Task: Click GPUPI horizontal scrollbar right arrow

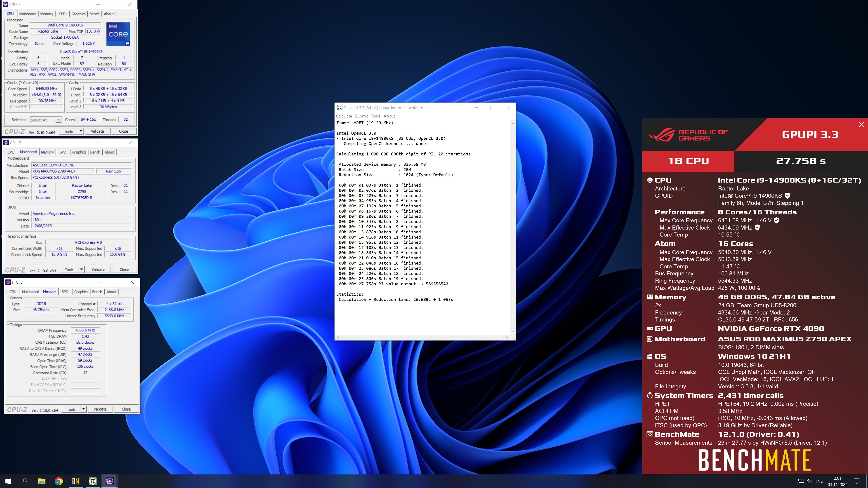Action: 507,338
